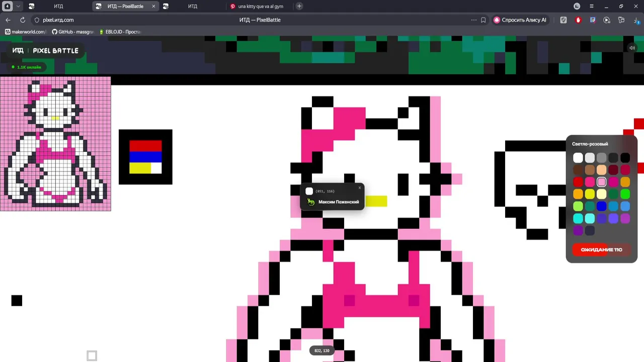The image size is (644, 362).
Task: Click the small square icon at page bottom
Action: click(x=92, y=356)
